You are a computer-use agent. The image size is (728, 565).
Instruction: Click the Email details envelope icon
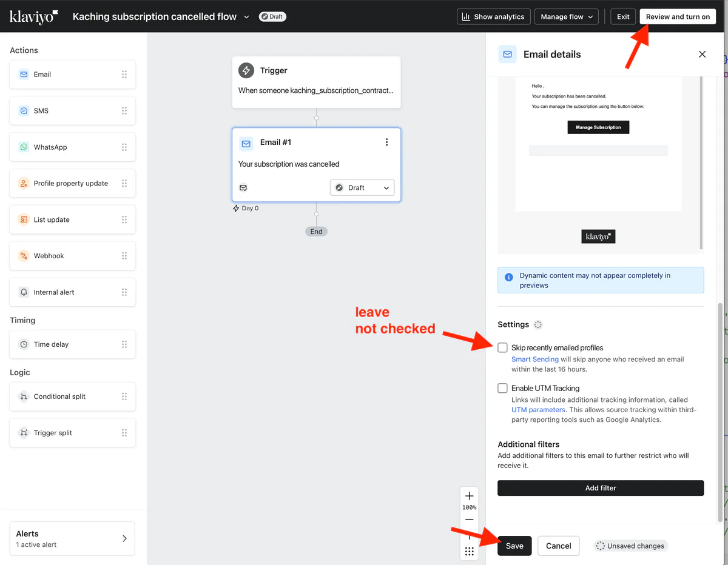(x=507, y=54)
